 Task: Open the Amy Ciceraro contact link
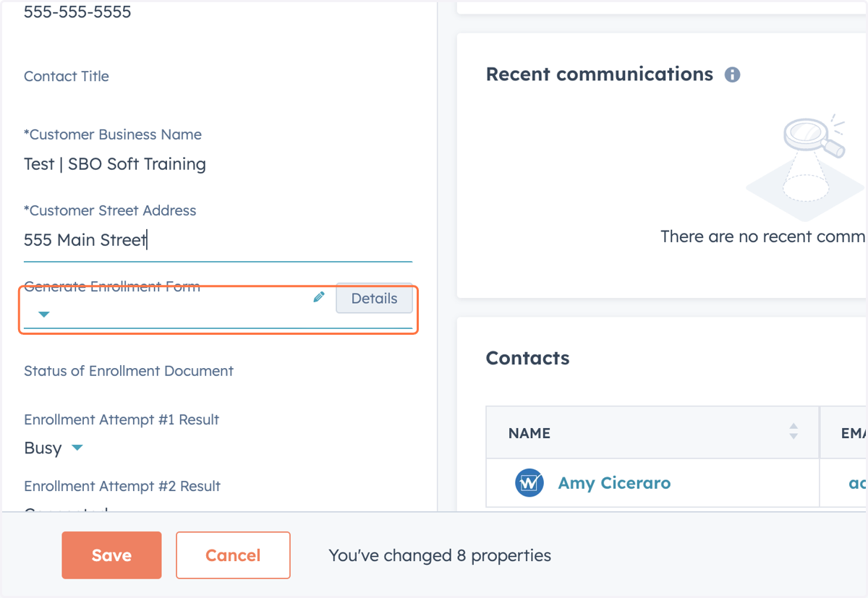pyautogui.click(x=614, y=483)
